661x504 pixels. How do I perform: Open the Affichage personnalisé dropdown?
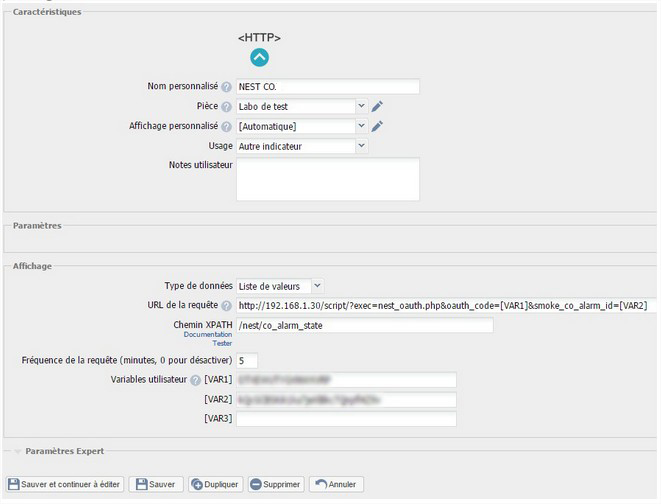tap(302, 126)
